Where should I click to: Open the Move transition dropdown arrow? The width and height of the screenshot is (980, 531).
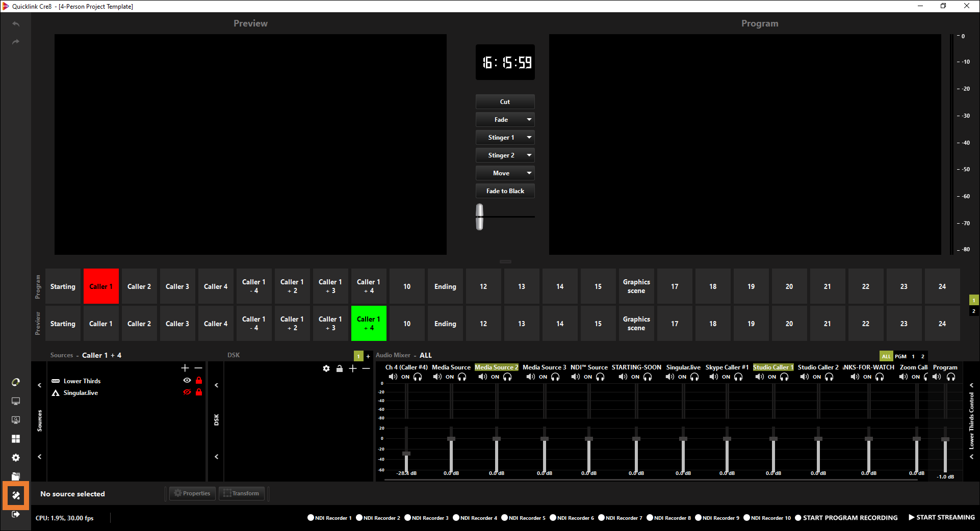tap(529, 173)
